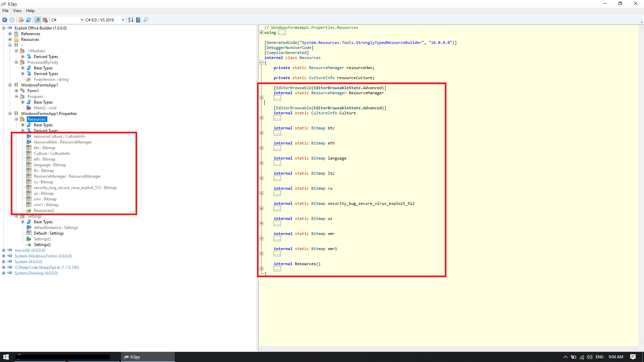Screen dimensions: 644x362
Task: Toggle show internal types and members
Action: 37,20
